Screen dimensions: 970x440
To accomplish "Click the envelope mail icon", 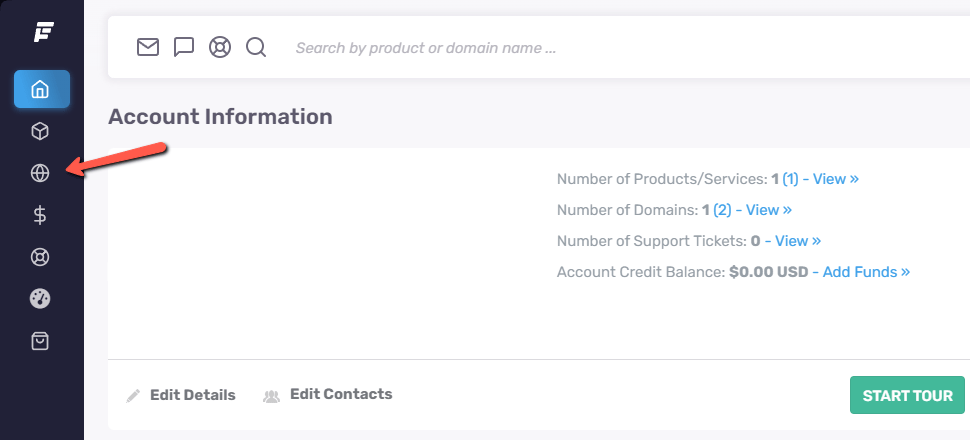I will 148,47.
